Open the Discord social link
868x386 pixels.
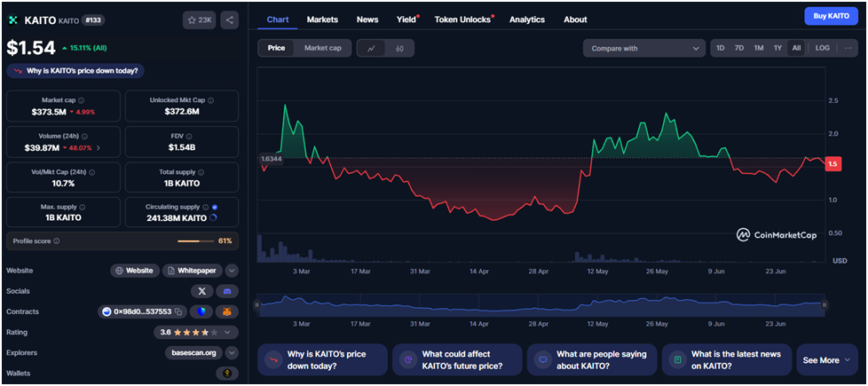pyautogui.click(x=227, y=291)
